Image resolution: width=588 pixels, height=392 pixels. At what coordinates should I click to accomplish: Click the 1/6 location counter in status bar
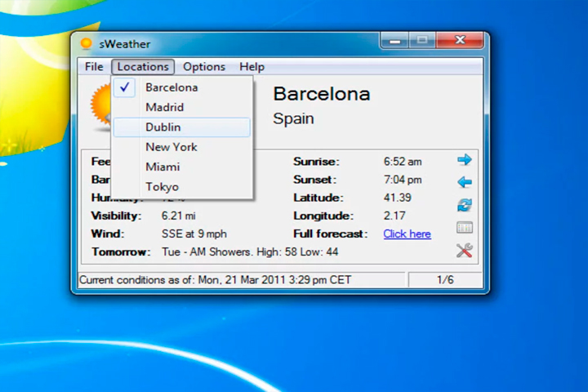pyautogui.click(x=445, y=280)
